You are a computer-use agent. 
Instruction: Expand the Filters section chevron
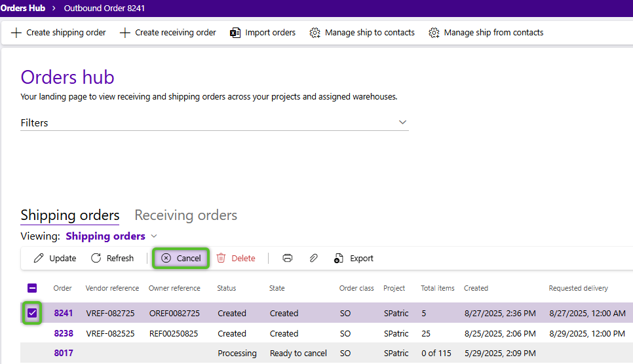point(402,122)
